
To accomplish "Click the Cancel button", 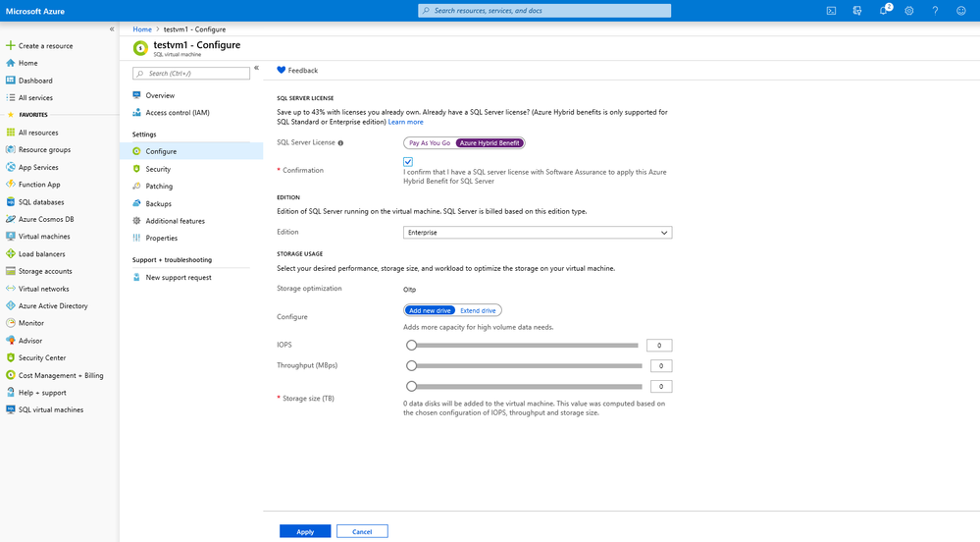I will (362, 531).
